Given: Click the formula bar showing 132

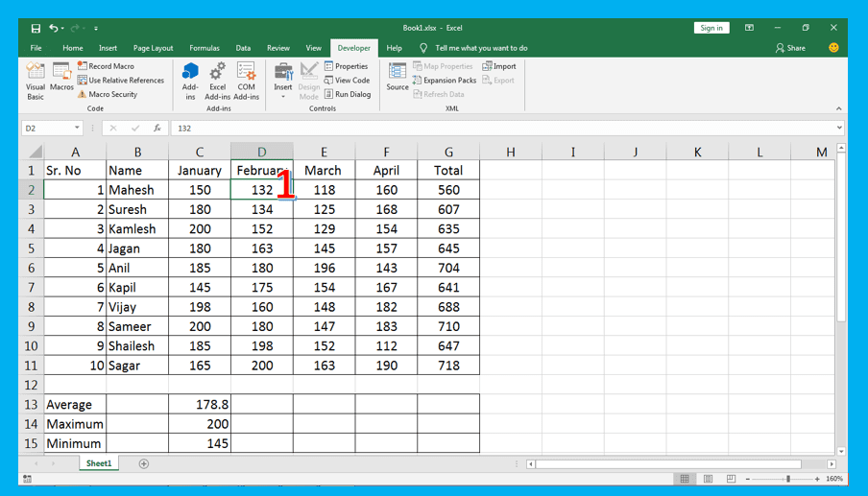Looking at the screenshot, I should pos(502,128).
